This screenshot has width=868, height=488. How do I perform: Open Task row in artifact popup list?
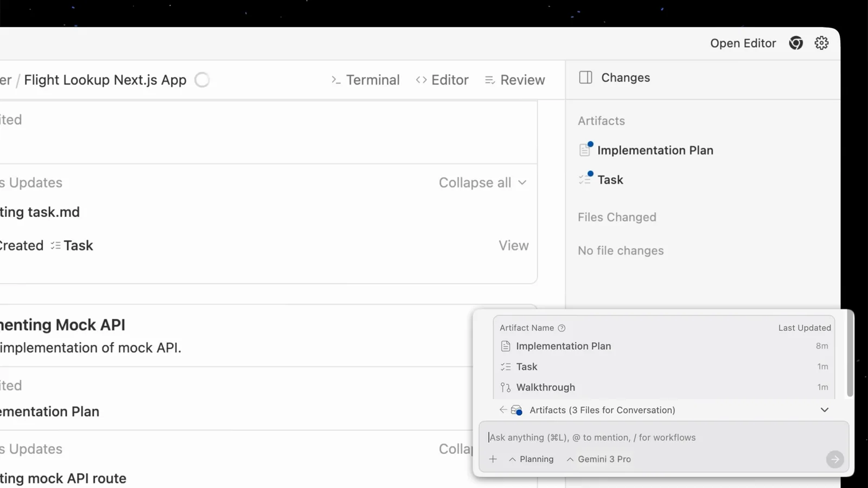tap(664, 367)
